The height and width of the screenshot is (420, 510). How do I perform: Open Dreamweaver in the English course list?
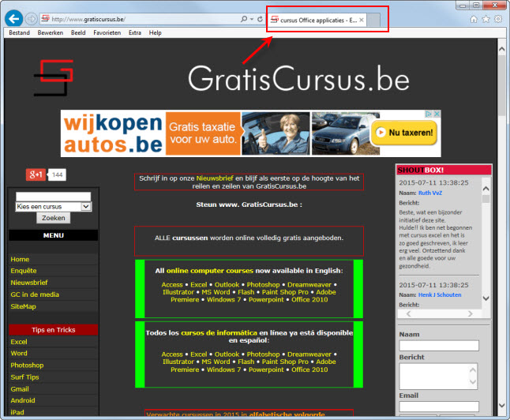point(309,285)
